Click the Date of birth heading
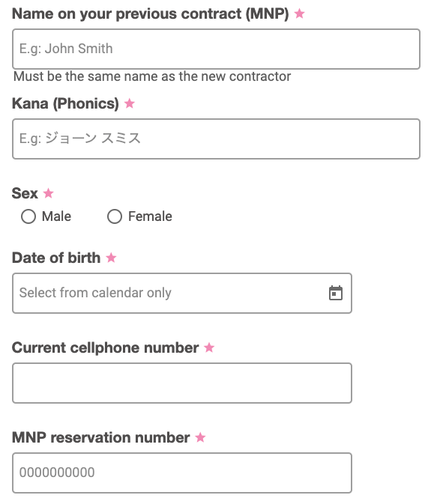Viewport: 434px width, 504px height. coord(56,258)
